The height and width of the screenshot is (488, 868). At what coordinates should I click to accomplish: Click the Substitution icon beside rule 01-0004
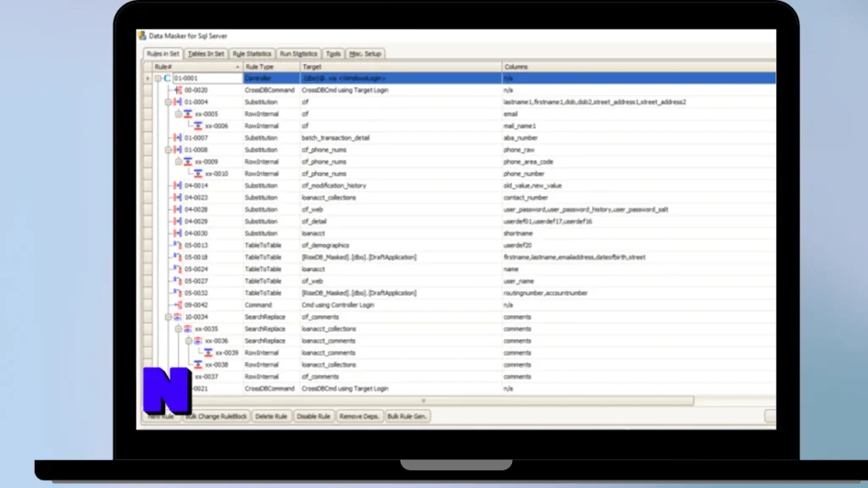(178, 102)
